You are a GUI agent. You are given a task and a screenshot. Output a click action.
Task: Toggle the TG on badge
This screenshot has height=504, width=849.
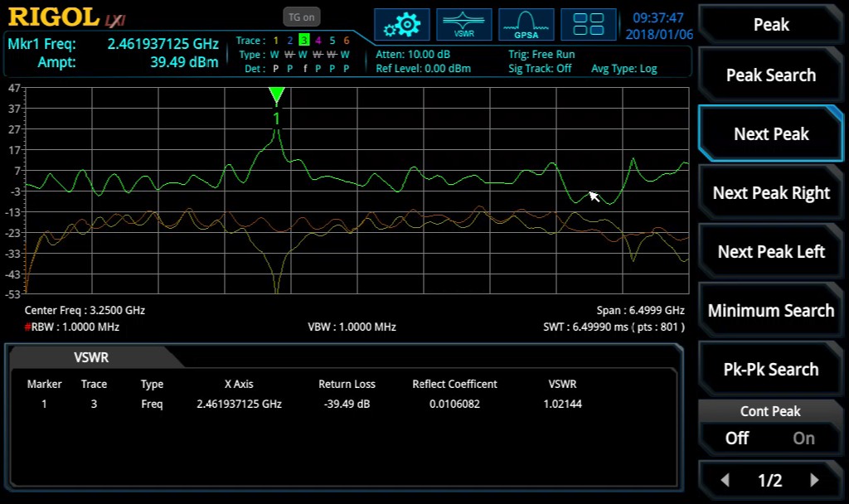click(x=301, y=16)
